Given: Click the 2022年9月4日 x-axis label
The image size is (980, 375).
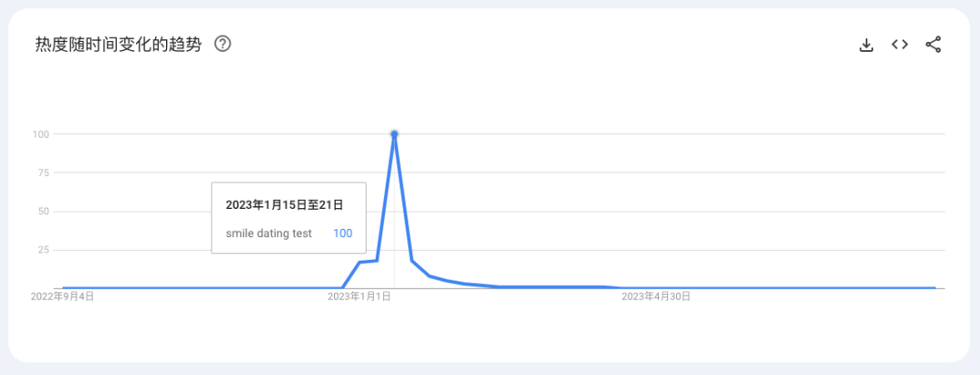Looking at the screenshot, I should (62, 296).
